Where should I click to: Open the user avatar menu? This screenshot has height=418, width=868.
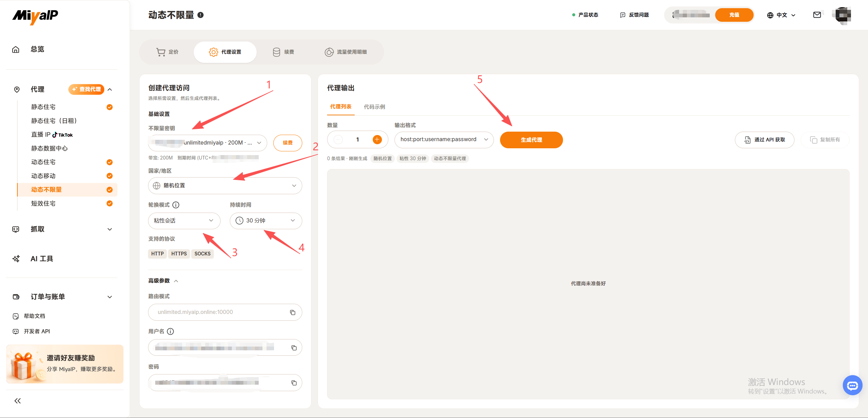click(x=843, y=15)
